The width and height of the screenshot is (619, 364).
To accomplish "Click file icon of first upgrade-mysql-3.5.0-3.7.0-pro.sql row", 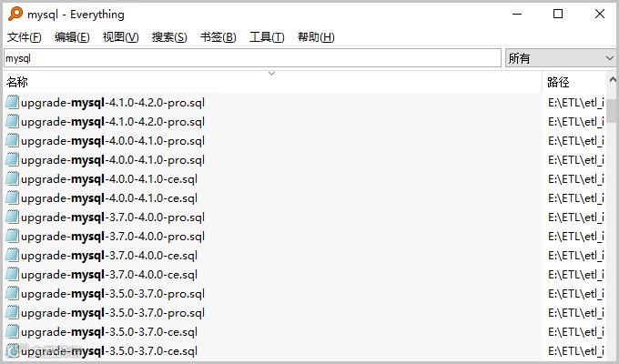I will [x=12, y=294].
